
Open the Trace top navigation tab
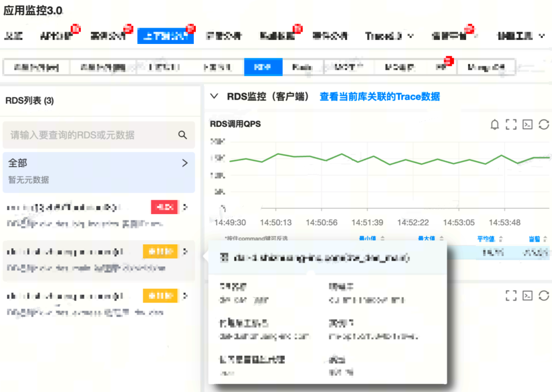click(x=383, y=36)
